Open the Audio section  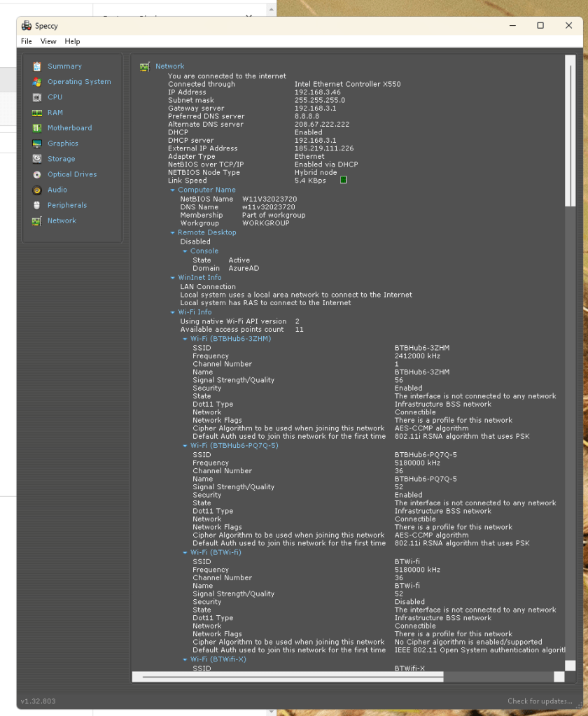tap(57, 190)
